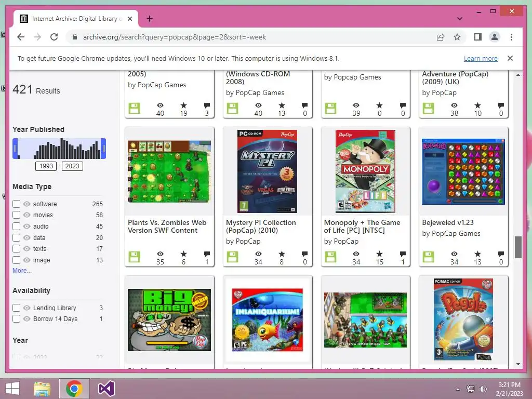
Task: Click reviews comment icon on Plants Vs. Zombies card
Action: coord(207,254)
